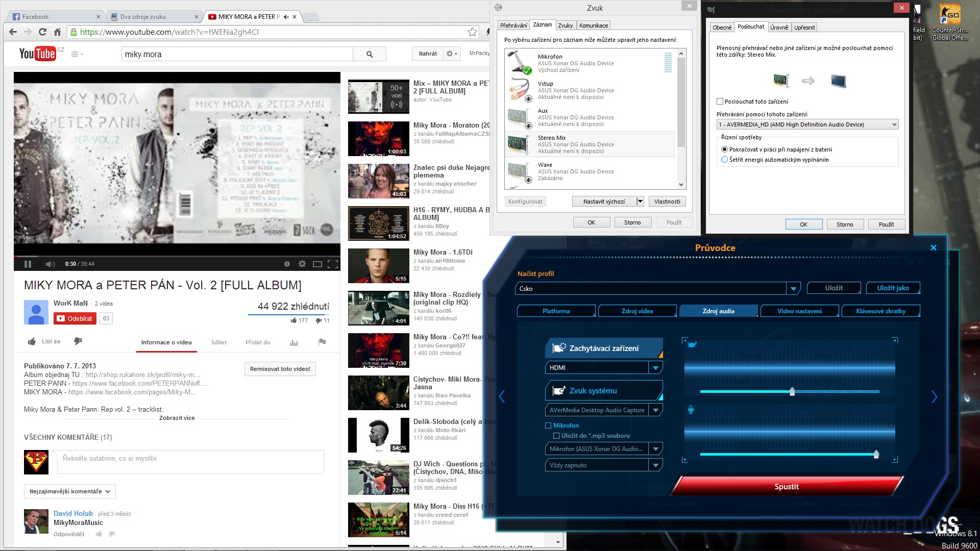
Task: Select Zdroj videa tab in wizard
Action: (x=638, y=311)
